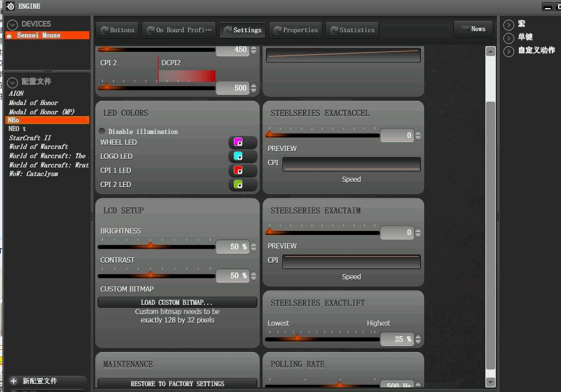The image size is (561, 392).
Task: Collapse the DEVICES section arrow
Action: (13, 25)
